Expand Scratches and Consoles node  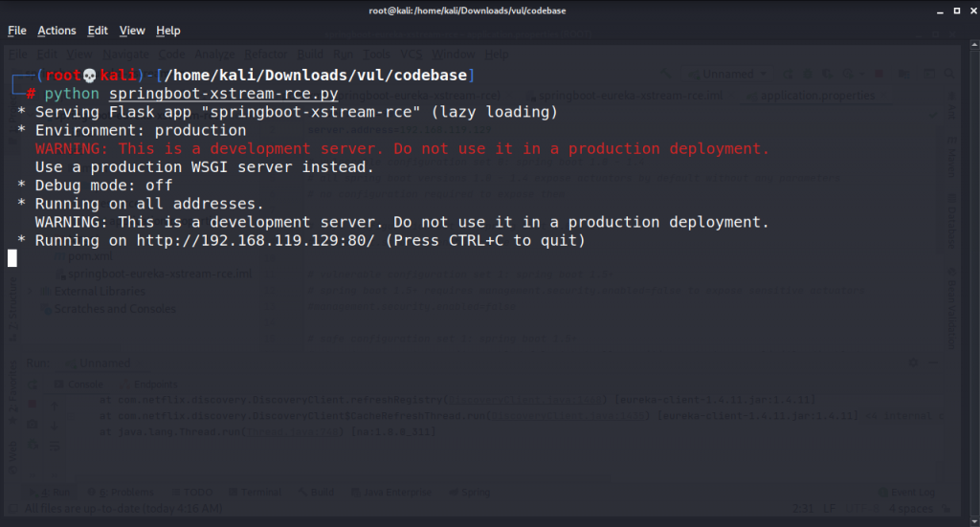[114, 309]
